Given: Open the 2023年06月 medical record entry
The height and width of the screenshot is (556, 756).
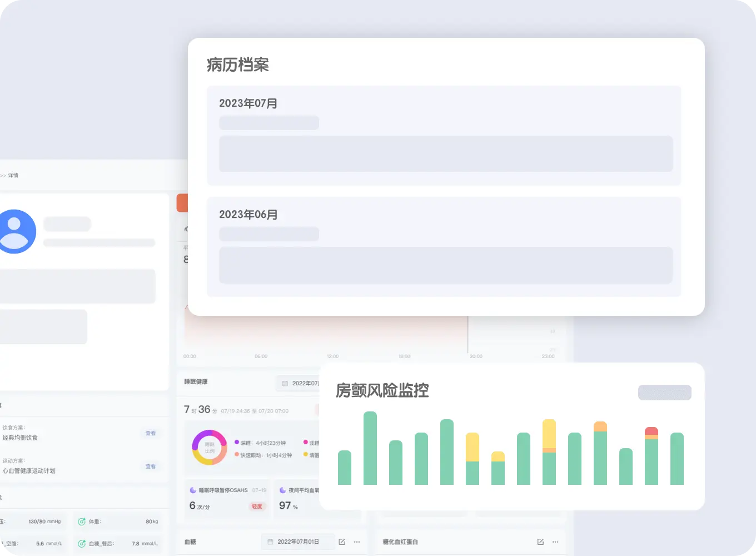Looking at the screenshot, I should (444, 247).
